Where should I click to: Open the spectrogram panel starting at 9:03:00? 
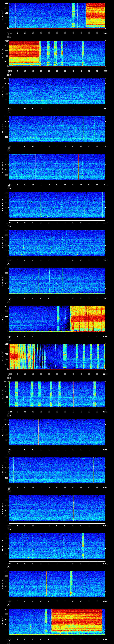pyautogui.click(x=57, y=91)
